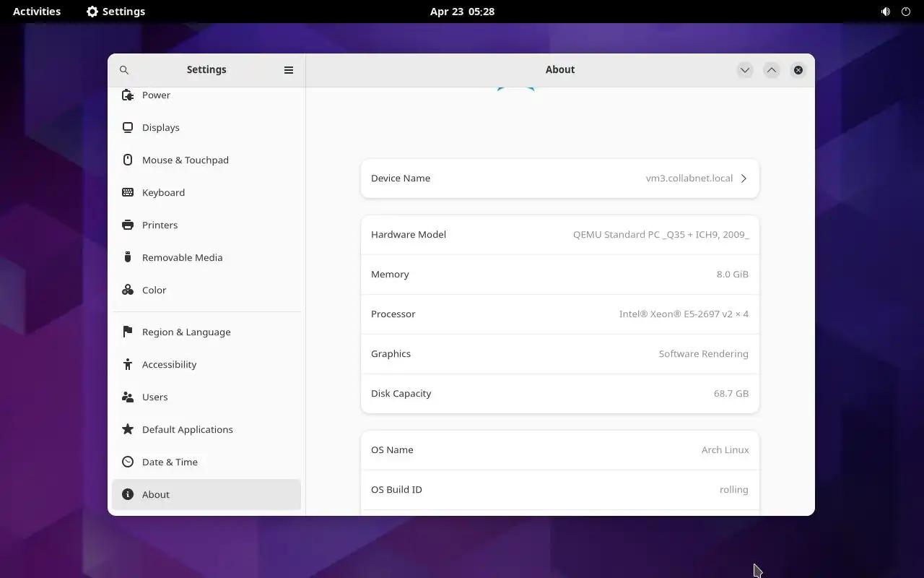Open the clock showing Apr 23 05:28
This screenshot has height=578, width=924.
point(462,12)
